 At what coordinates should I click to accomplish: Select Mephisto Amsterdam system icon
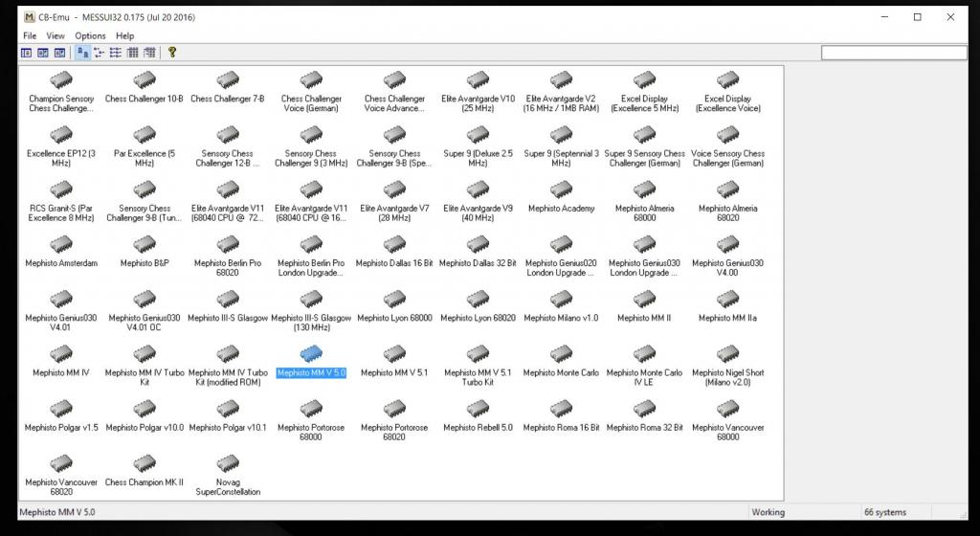[x=61, y=246]
